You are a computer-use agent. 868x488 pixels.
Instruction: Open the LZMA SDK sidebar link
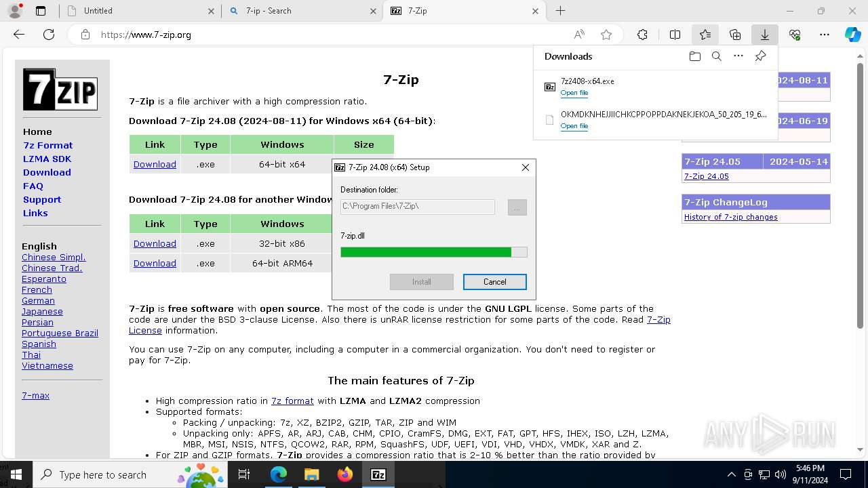(47, 159)
